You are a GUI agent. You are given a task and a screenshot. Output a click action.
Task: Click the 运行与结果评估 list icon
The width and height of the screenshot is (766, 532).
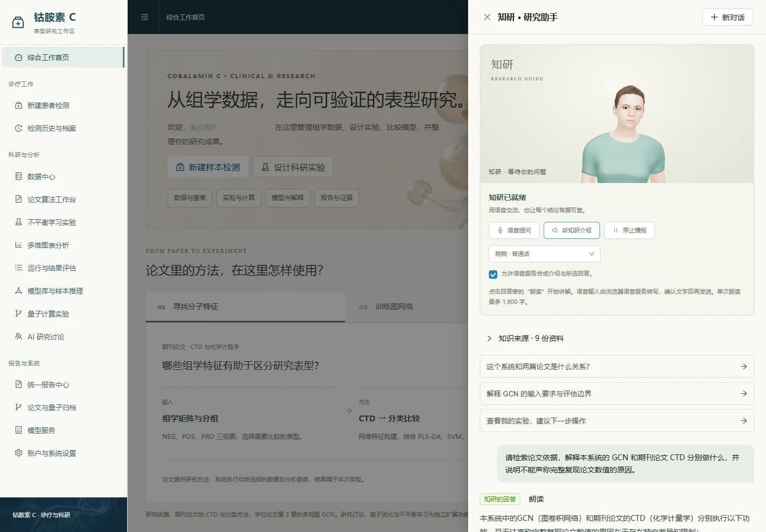coord(19,268)
